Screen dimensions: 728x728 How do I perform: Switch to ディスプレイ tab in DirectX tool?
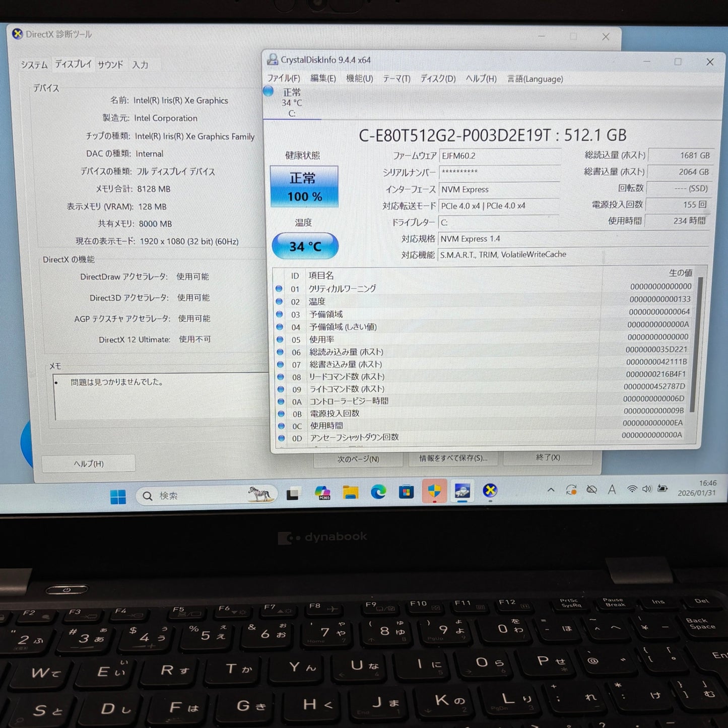73,64
